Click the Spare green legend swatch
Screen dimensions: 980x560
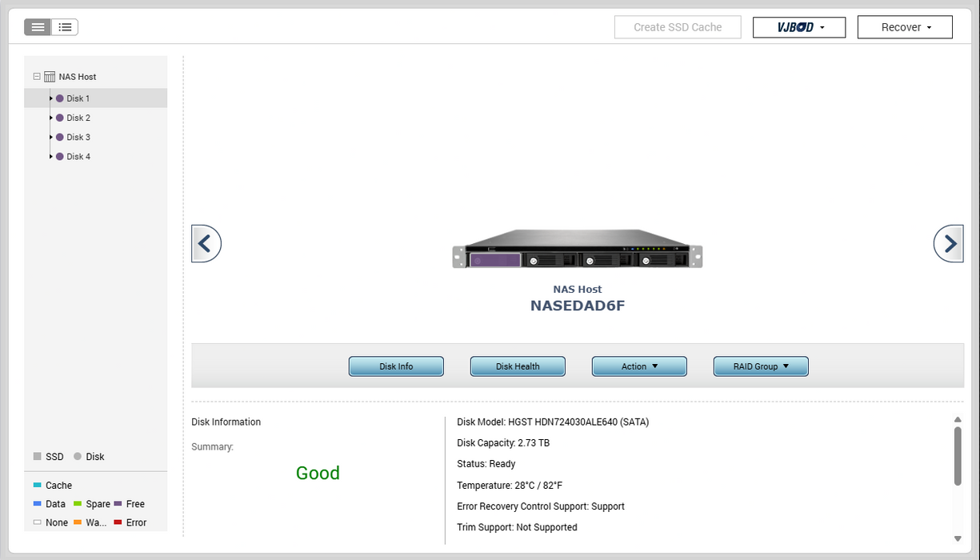pos(78,504)
